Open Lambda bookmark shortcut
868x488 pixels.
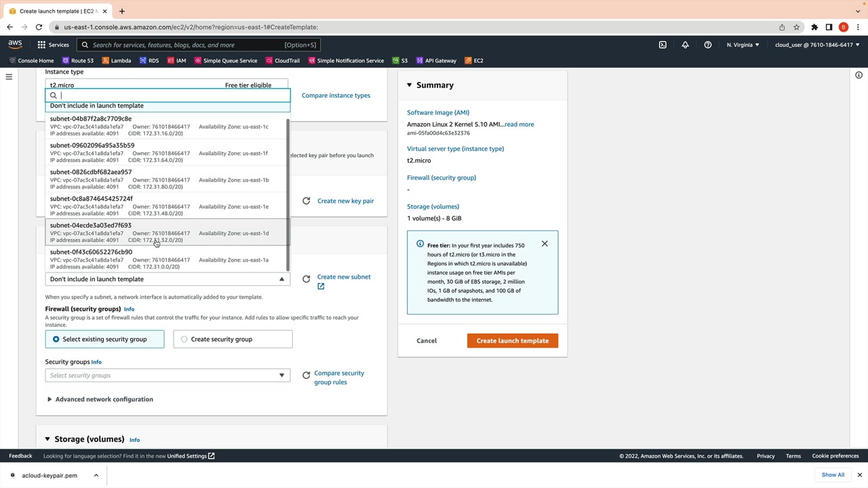(x=117, y=60)
